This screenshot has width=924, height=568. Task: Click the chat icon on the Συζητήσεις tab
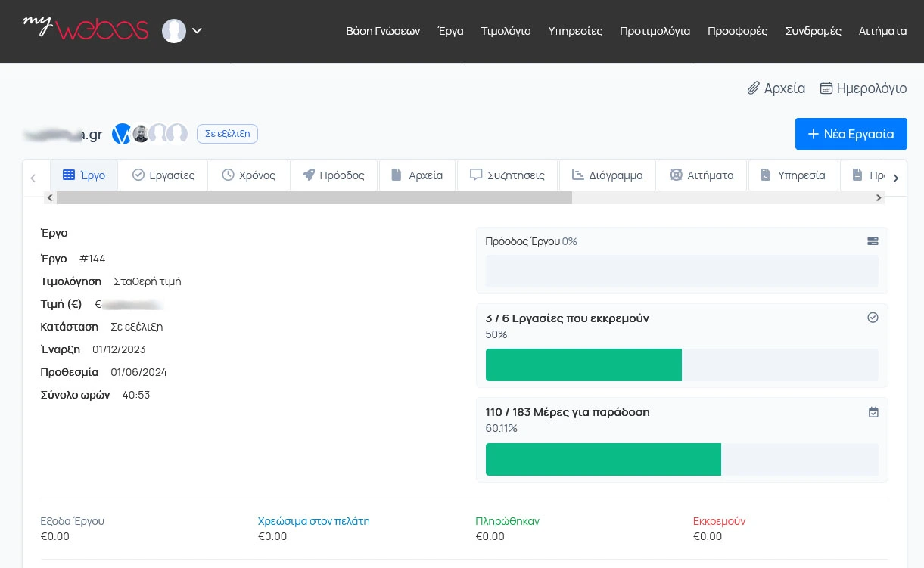tap(475, 175)
